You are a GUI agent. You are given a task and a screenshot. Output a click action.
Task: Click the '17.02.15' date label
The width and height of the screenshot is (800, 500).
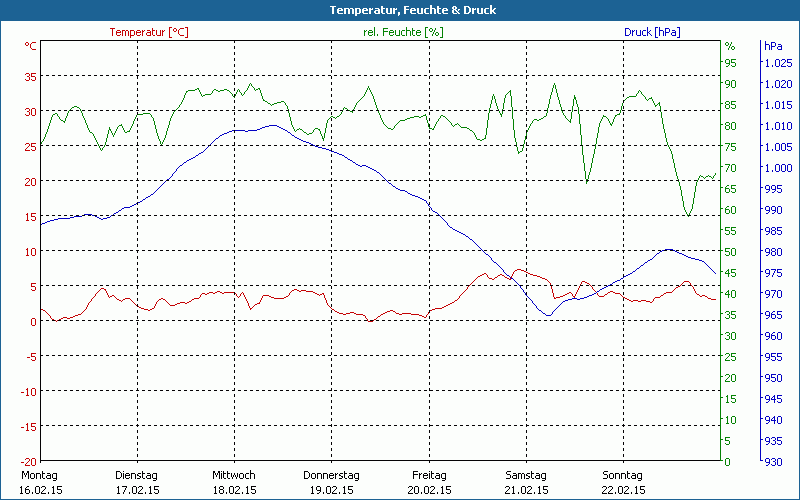pos(138,490)
